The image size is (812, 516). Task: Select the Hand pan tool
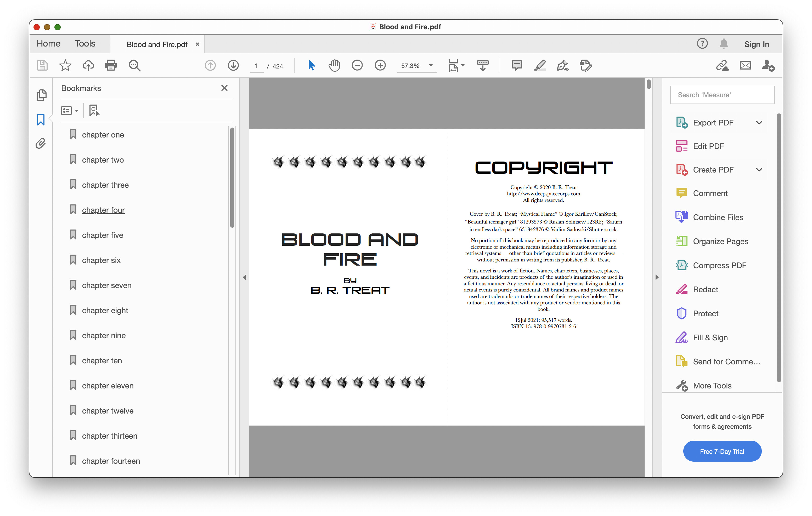coord(334,65)
